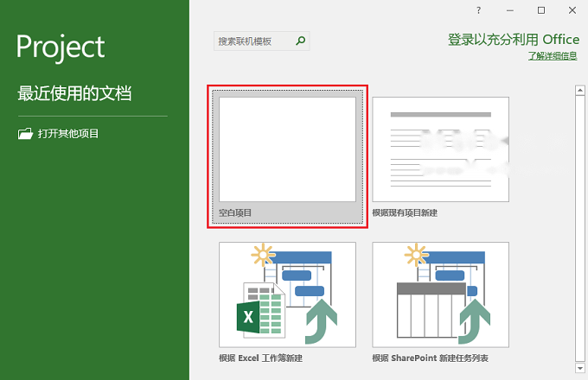588x380 pixels.
Task: Close the Project start window
Action: click(x=572, y=10)
